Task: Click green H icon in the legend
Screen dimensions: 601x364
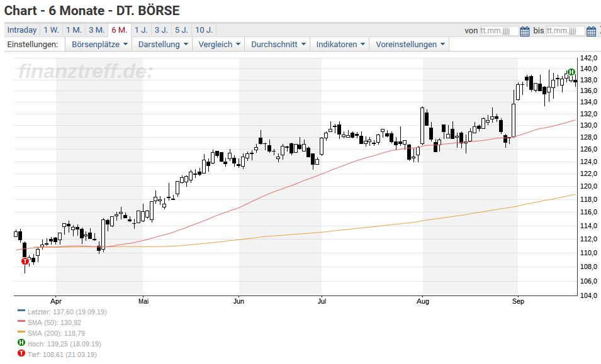Action: (x=21, y=343)
